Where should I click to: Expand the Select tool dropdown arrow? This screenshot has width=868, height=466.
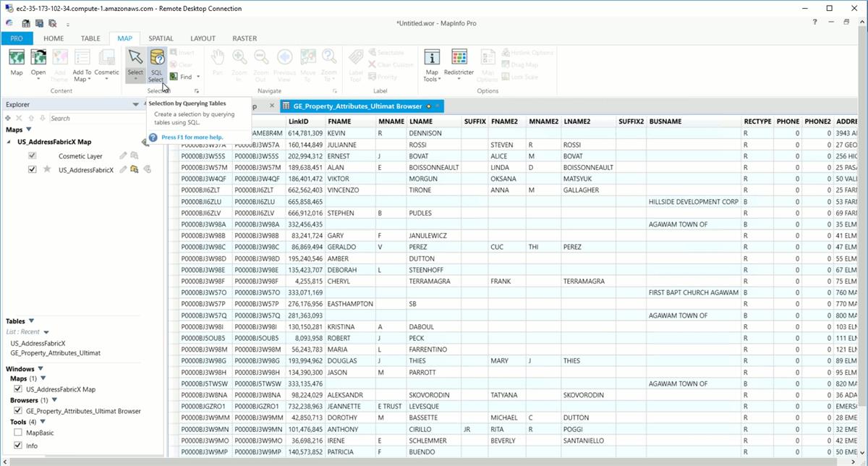pyautogui.click(x=135, y=79)
